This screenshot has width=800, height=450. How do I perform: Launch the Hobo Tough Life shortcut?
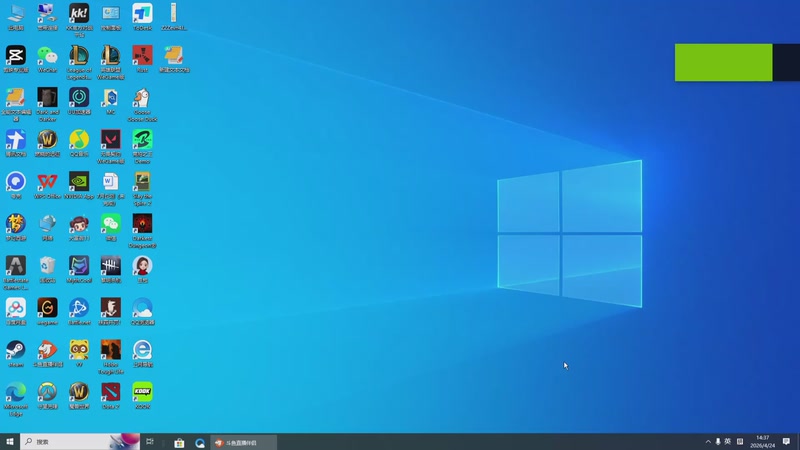(x=111, y=357)
